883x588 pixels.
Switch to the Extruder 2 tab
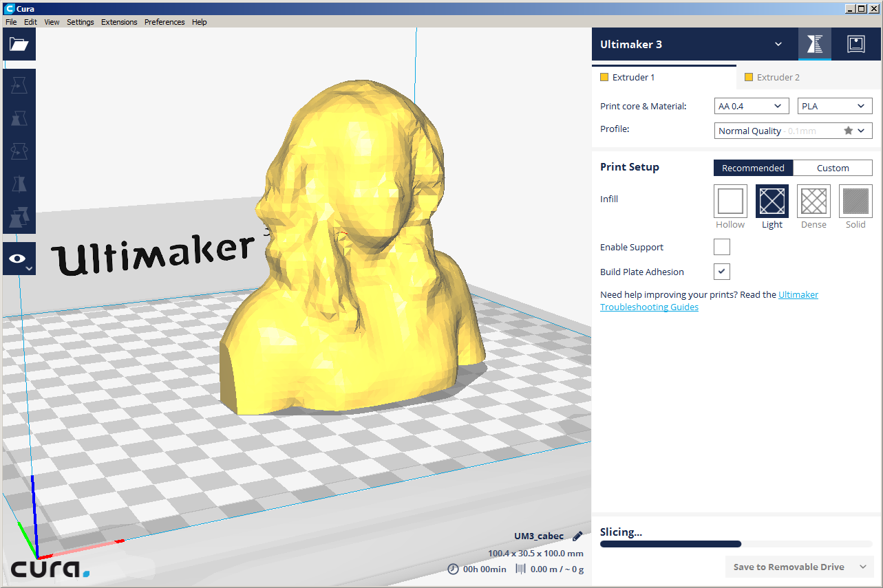click(x=809, y=77)
